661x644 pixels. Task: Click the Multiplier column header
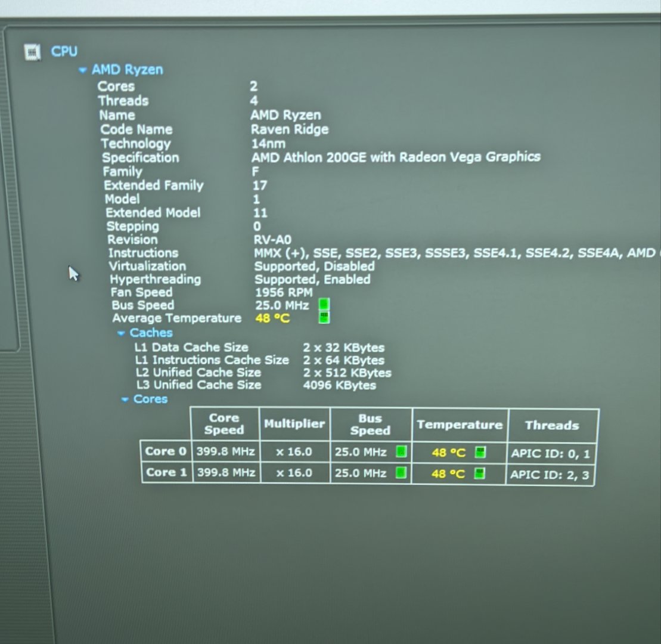[294, 424]
